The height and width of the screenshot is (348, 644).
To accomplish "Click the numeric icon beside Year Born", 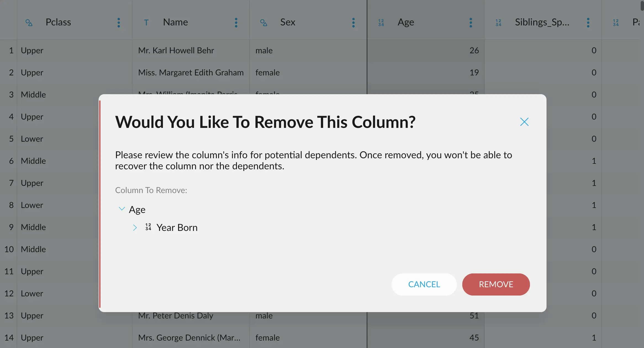I will point(148,227).
